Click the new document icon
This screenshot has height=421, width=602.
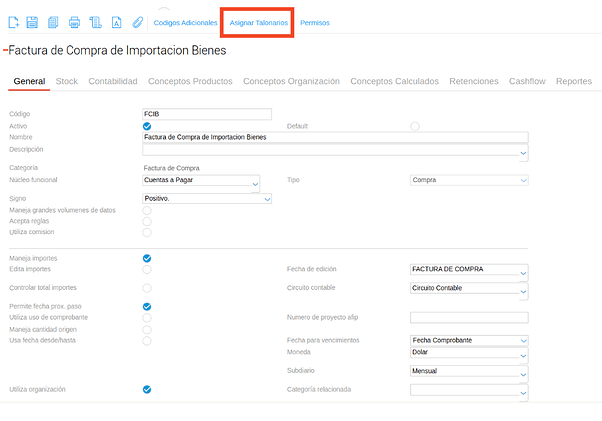click(14, 22)
